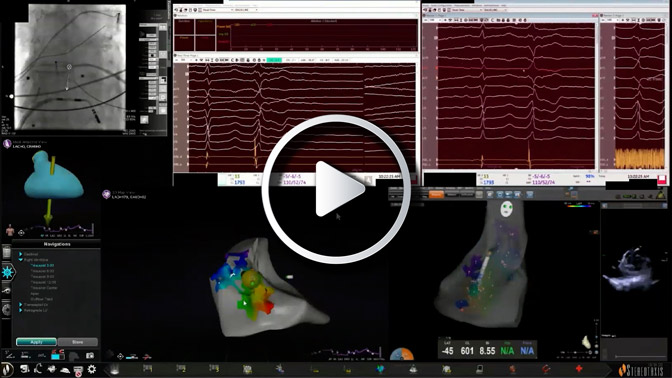Image resolution: width=672 pixels, height=378 pixels.
Task: Toggle the eye icon beside the torso figure
Action: click(x=21, y=233)
